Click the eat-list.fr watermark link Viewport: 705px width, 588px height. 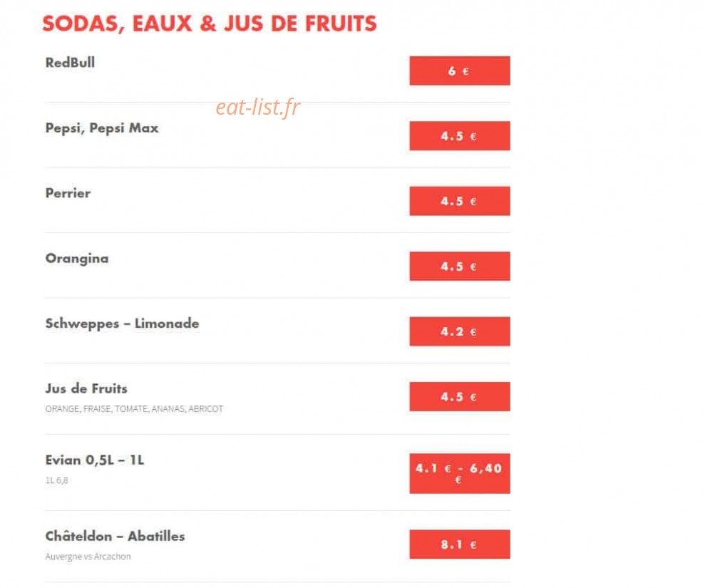click(257, 107)
